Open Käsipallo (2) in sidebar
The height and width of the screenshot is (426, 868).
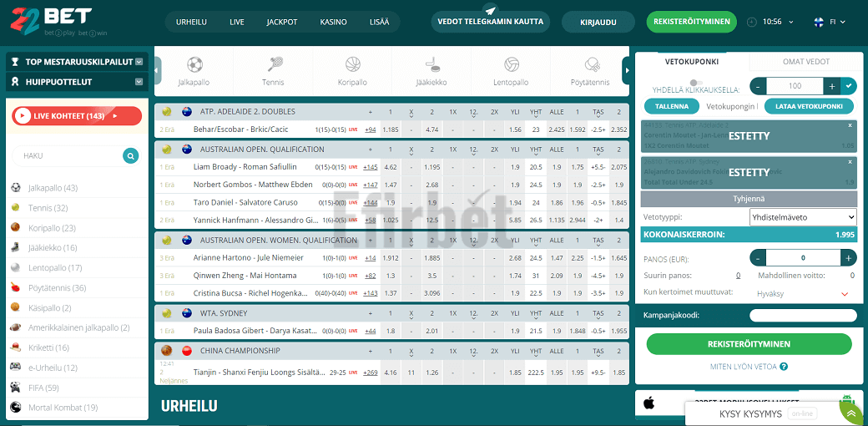tap(78, 308)
